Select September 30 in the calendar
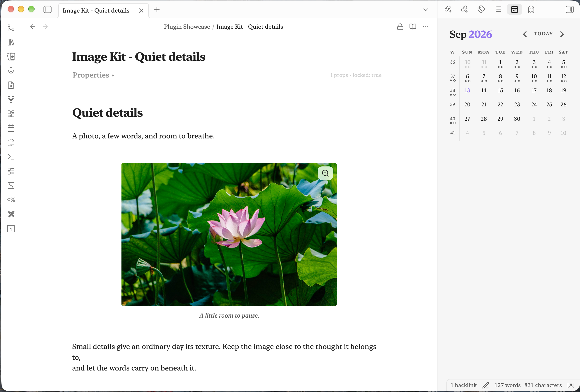This screenshot has height=392, width=580. (x=517, y=119)
